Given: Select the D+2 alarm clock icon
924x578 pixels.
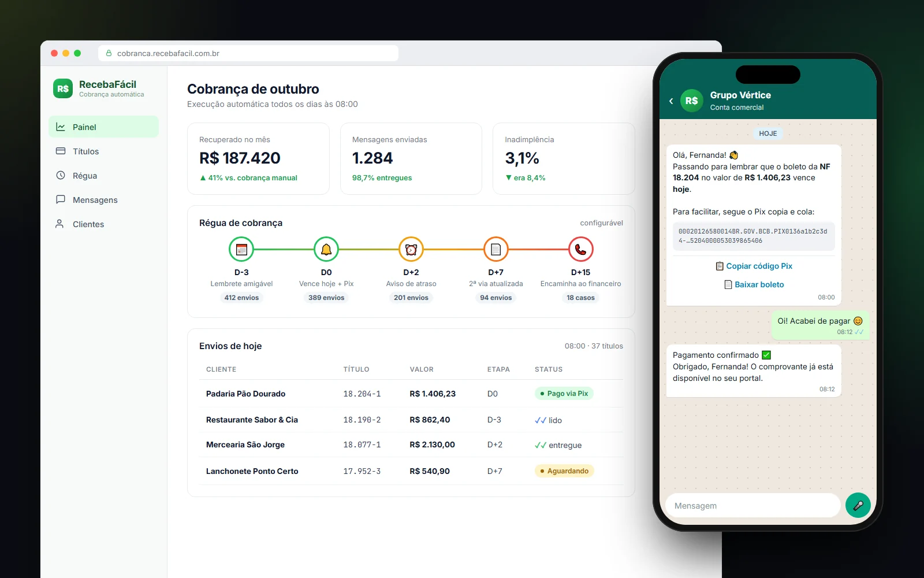Looking at the screenshot, I should coord(411,249).
